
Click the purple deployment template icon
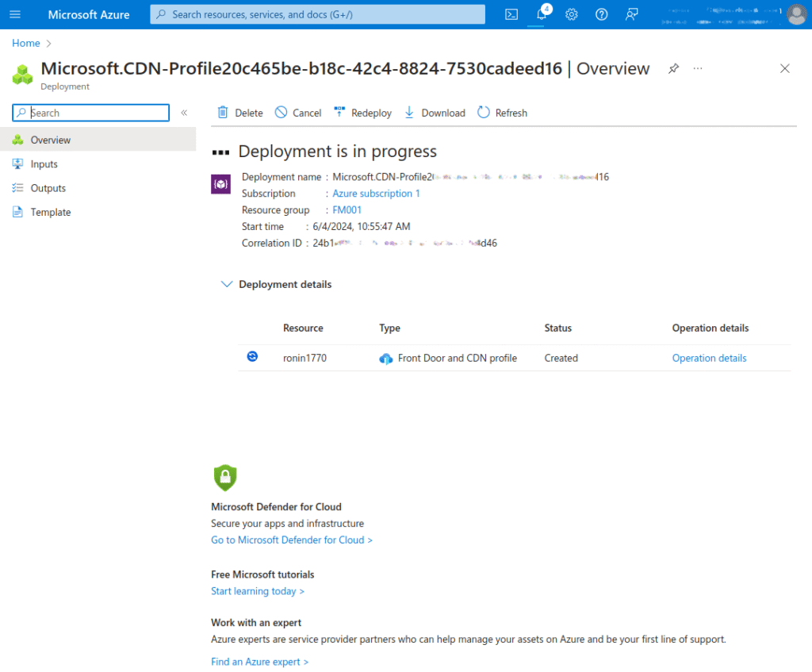click(x=220, y=184)
